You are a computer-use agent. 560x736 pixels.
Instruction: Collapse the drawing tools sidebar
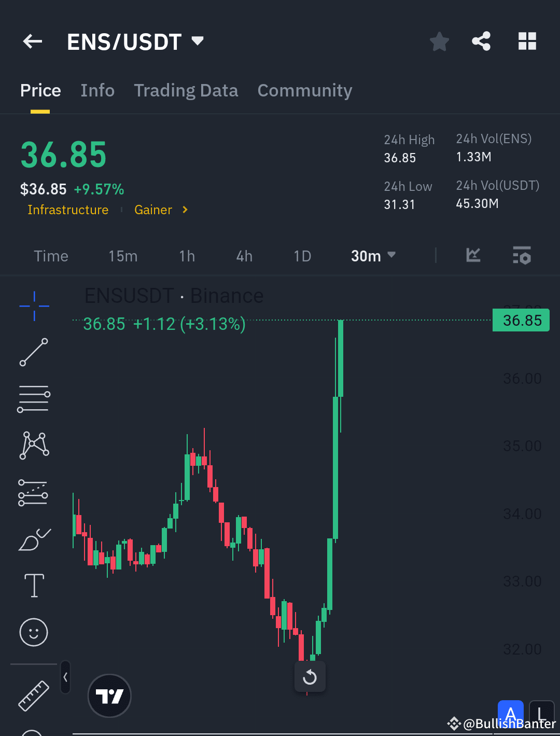pyautogui.click(x=65, y=677)
